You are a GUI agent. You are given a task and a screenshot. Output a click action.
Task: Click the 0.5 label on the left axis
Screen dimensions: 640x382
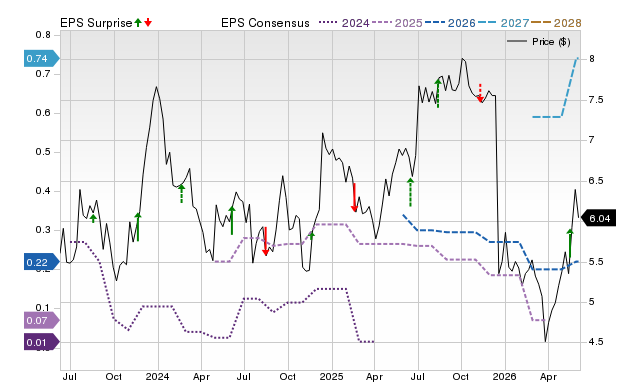[43, 152]
